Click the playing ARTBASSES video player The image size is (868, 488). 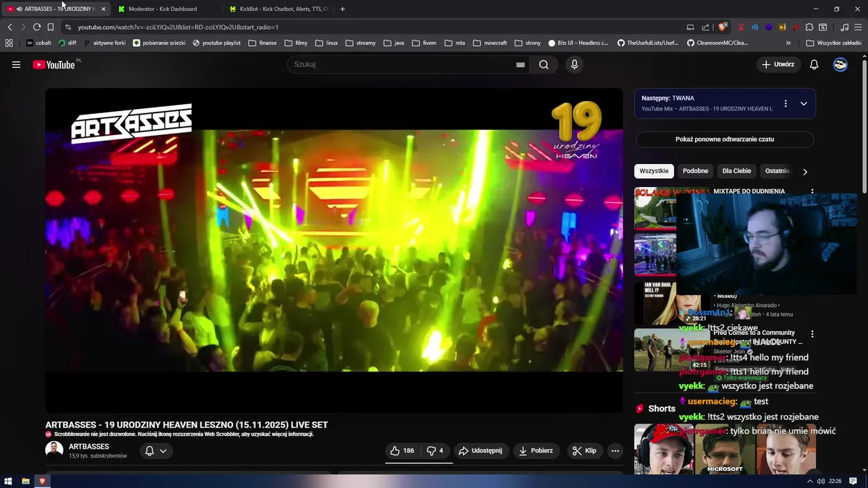point(334,250)
